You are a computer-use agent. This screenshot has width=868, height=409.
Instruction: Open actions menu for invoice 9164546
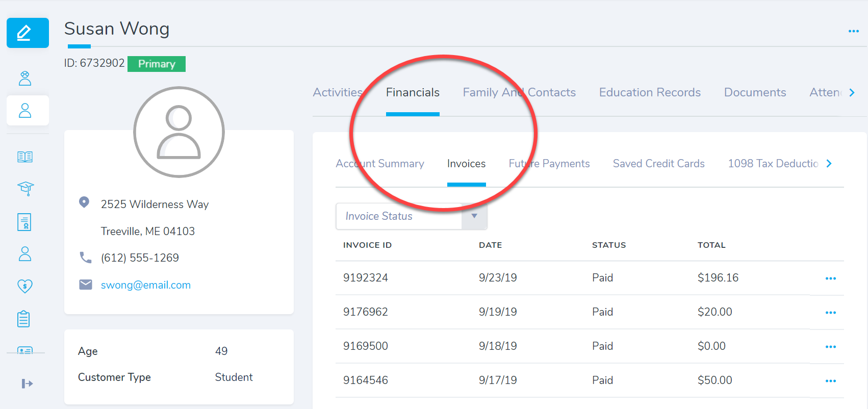(830, 381)
